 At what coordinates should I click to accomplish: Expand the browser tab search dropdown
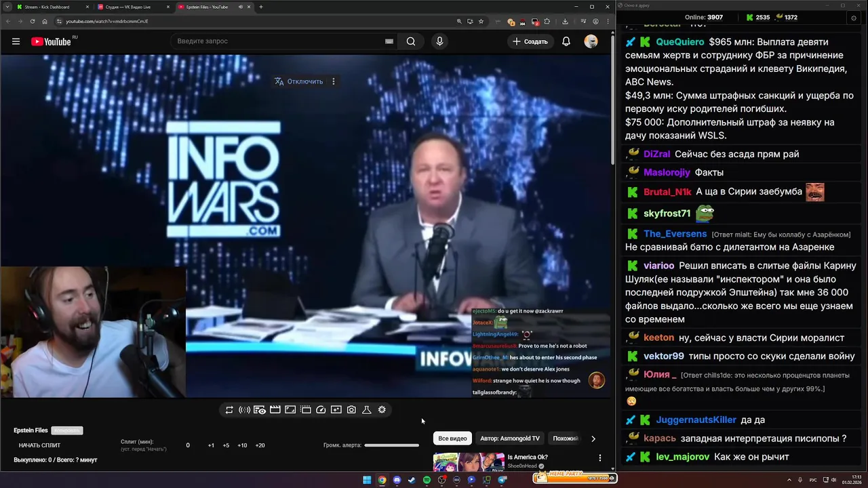(6, 7)
